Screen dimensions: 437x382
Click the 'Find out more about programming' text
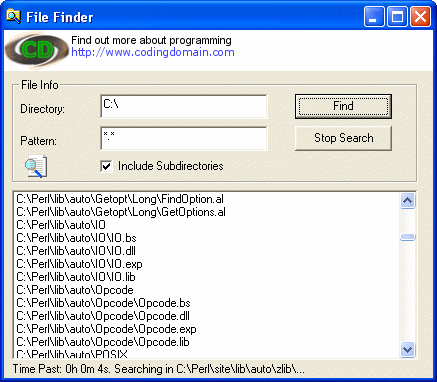(151, 40)
